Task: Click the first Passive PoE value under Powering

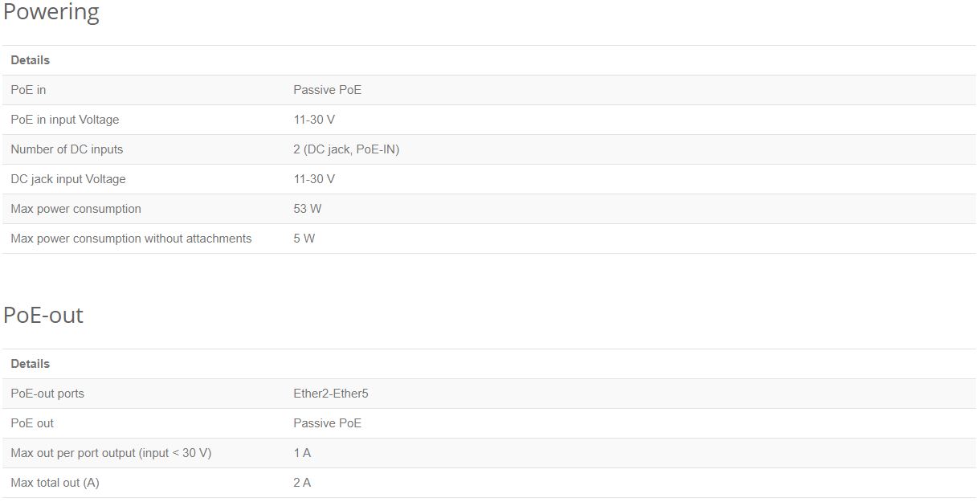Action: [327, 90]
